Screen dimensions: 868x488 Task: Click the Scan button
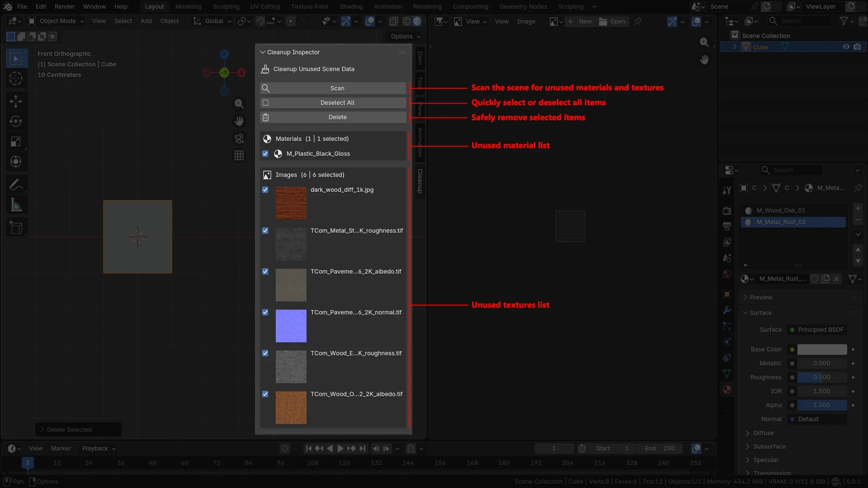click(333, 88)
